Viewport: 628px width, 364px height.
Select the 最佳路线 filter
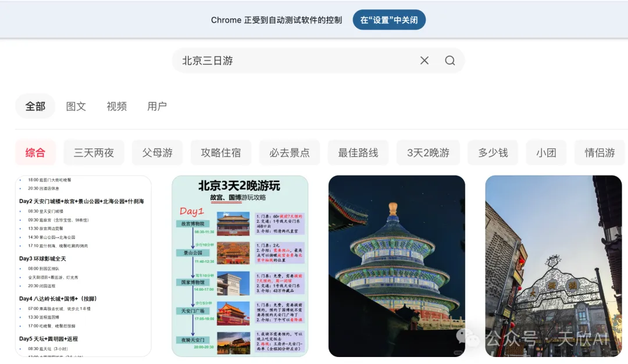point(358,152)
